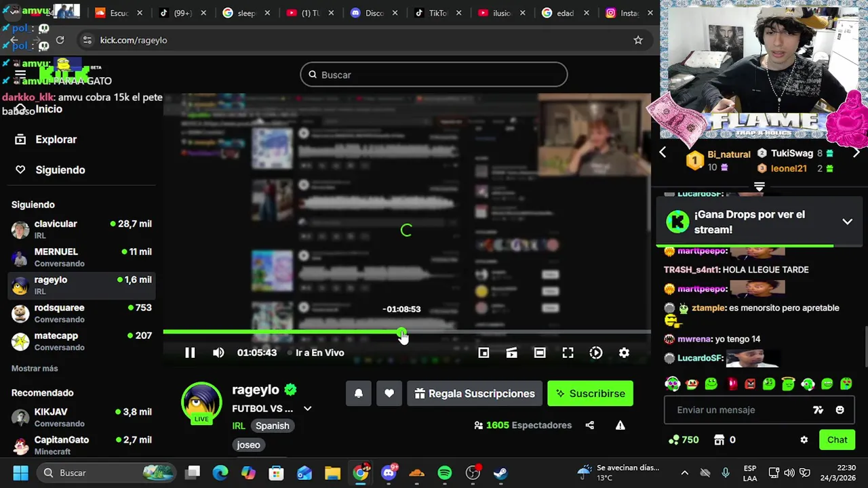This screenshot has height=488, width=868.
Task: Focus the Buscar search field on Kick
Action: click(434, 75)
